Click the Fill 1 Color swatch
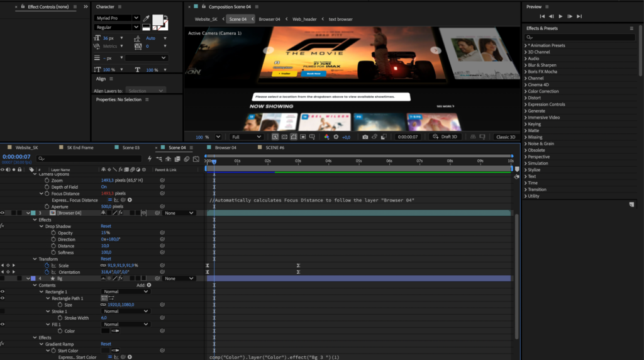 pyautogui.click(x=106, y=331)
